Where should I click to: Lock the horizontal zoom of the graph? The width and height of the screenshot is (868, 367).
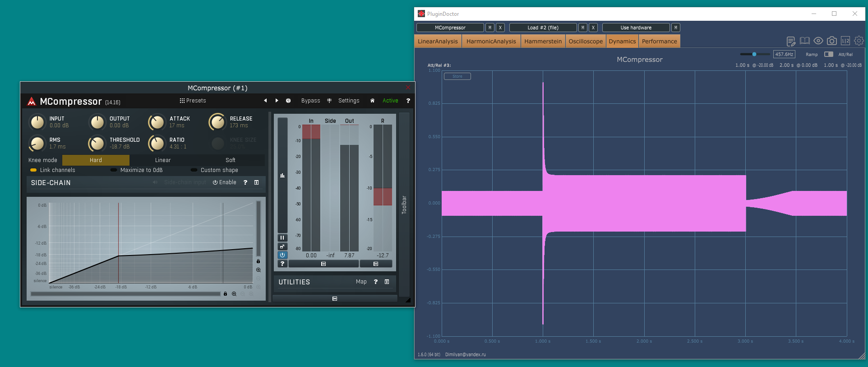pyautogui.click(x=225, y=294)
